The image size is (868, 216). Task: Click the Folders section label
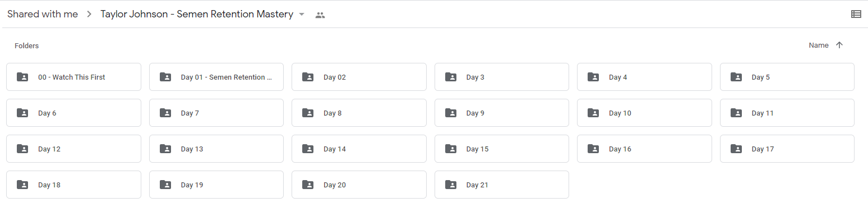point(26,46)
